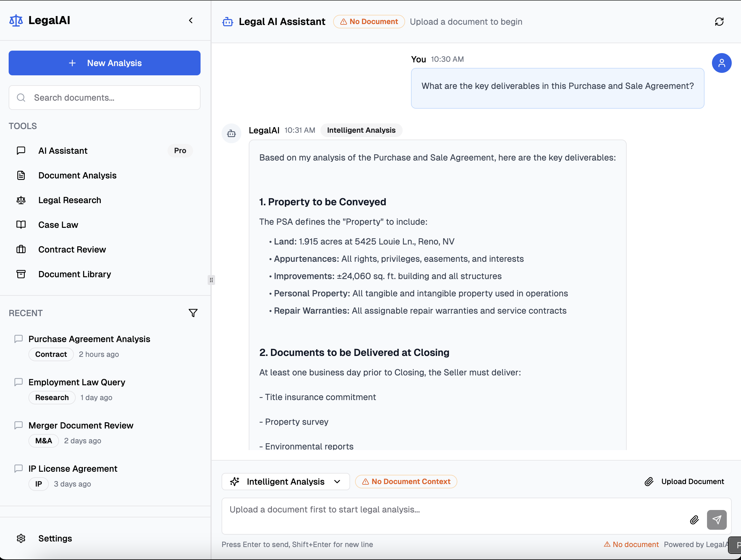This screenshot has width=741, height=560.
Task: Click the refresh conversation icon
Action: (x=719, y=21)
